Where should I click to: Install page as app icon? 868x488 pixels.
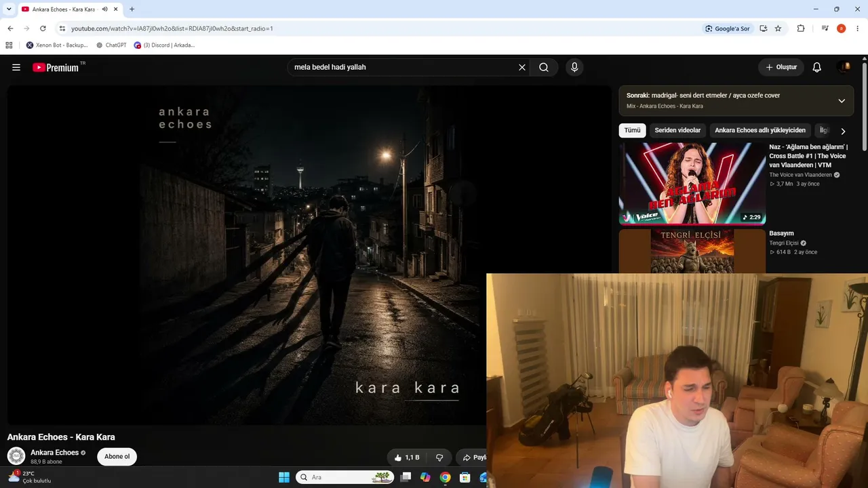pyautogui.click(x=764, y=28)
